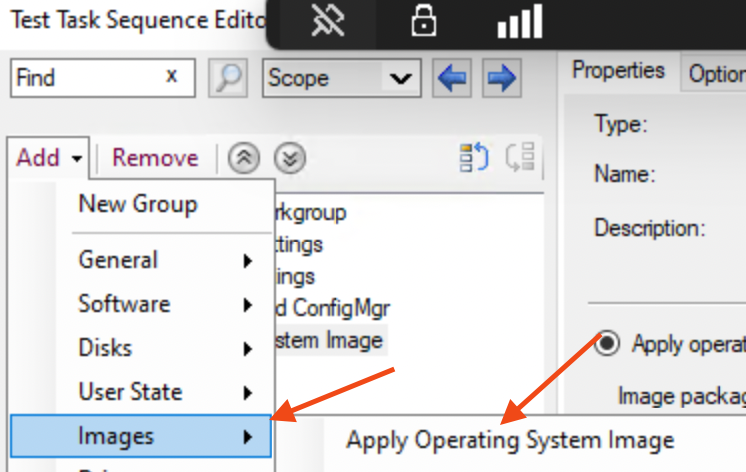This screenshot has height=472, width=746.
Task: Click the move down double-chevron icon
Action: pos(289,158)
